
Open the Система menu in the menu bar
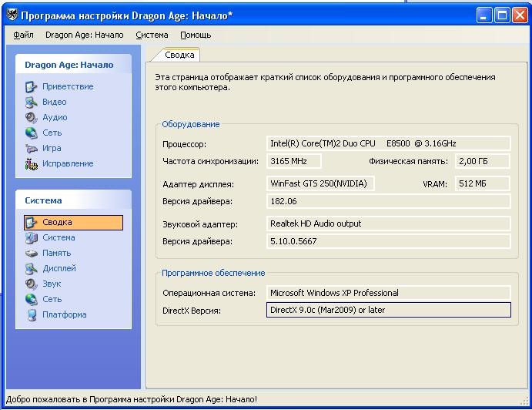click(152, 35)
